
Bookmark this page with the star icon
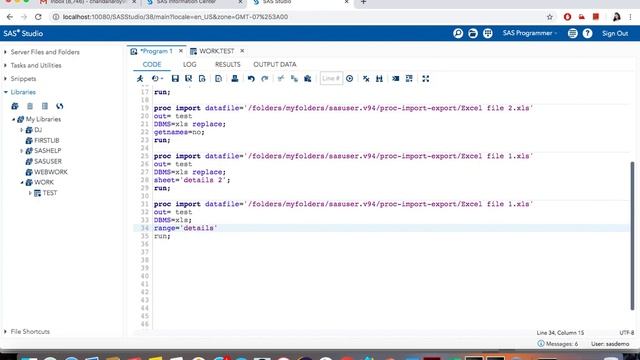coord(550,17)
